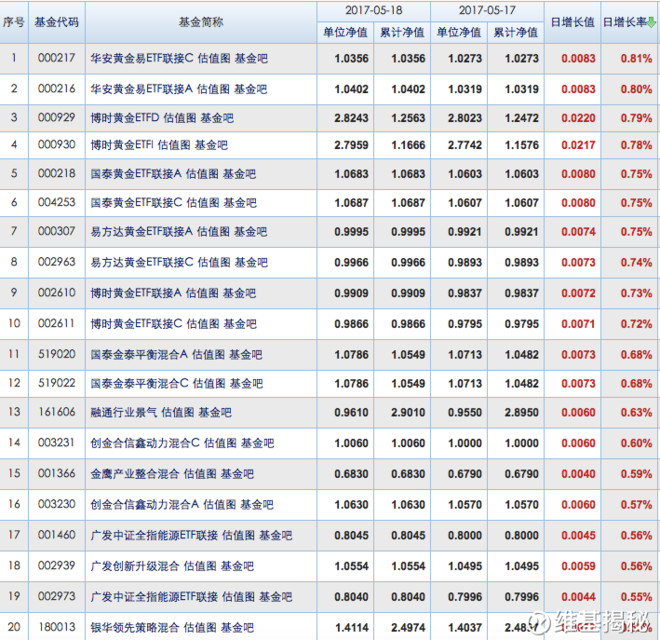660x640 pixels.
Task: Open fund link 国泰金泰平衡混合C
Action: click(x=139, y=383)
